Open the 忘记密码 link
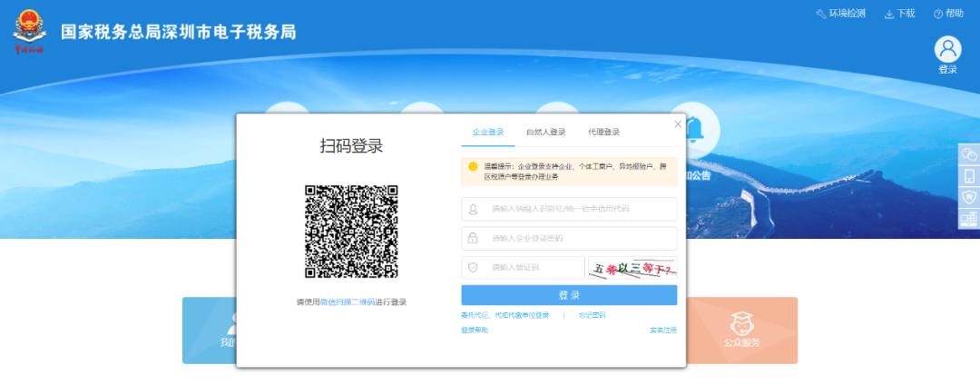This screenshot has height=385, width=980. tap(591, 315)
